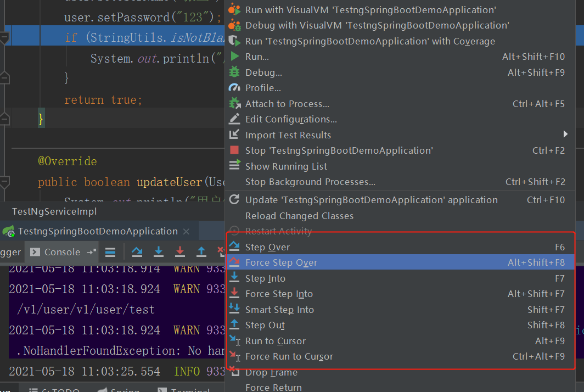Click the highlighted if (StringUtils.isNotBla line
Image resolution: width=584 pixels, height=392 pixels.
click(145, 37)
